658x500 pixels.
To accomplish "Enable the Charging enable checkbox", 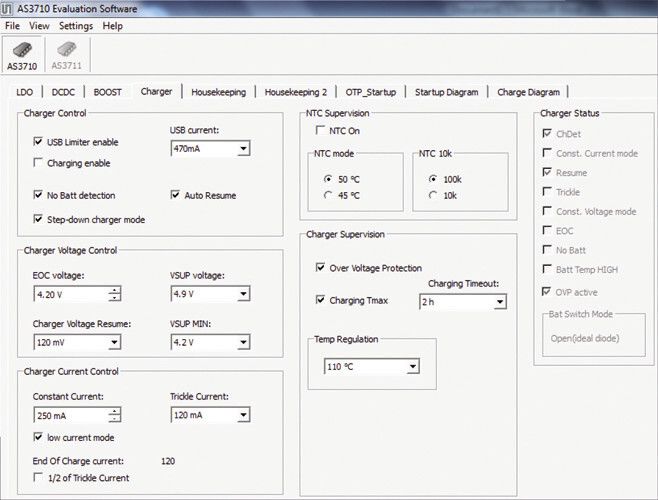I will pyautogui.click(x=38, y=162).
